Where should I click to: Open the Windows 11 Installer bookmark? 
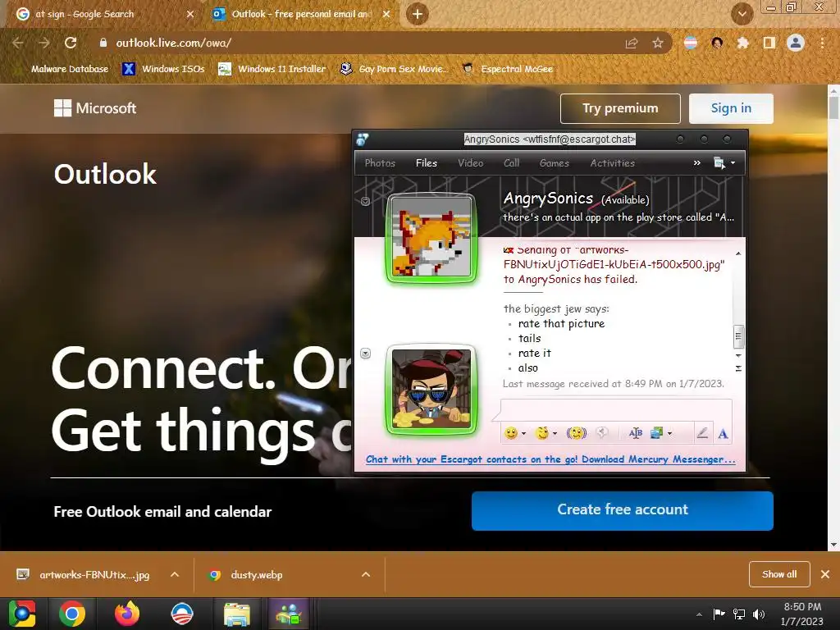pyautogui.click(x=272, y=69)
